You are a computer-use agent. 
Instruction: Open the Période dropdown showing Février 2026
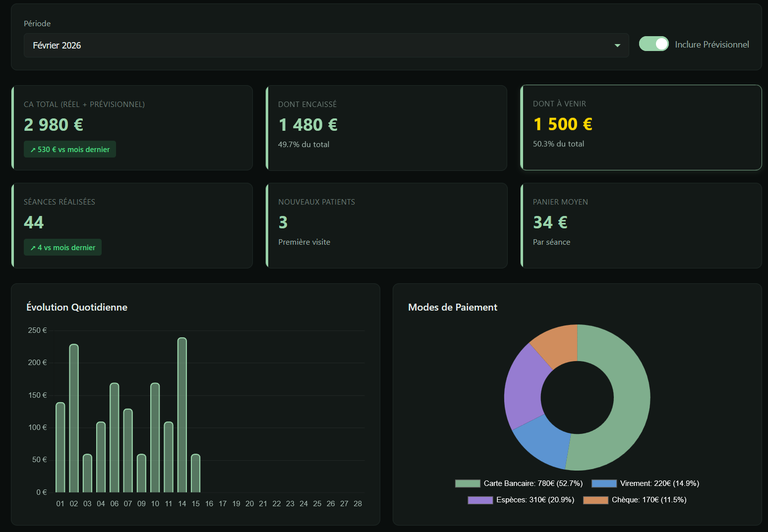pyautogui.click(x=326, y=46)
